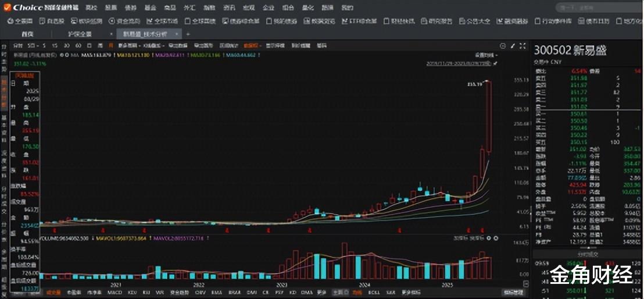Select the MACD indicator tab
The width and height of the screenshot is (644, 299).
[x=114, y=293]
